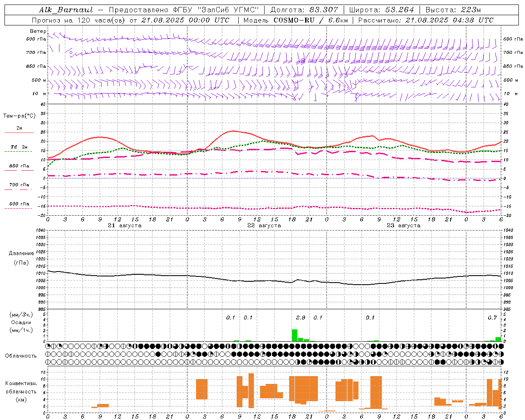This screenshot has width=525, height=420.
Task: Select the 'Широта: 53.264' latitude field
Action: (x=381, y=10)
